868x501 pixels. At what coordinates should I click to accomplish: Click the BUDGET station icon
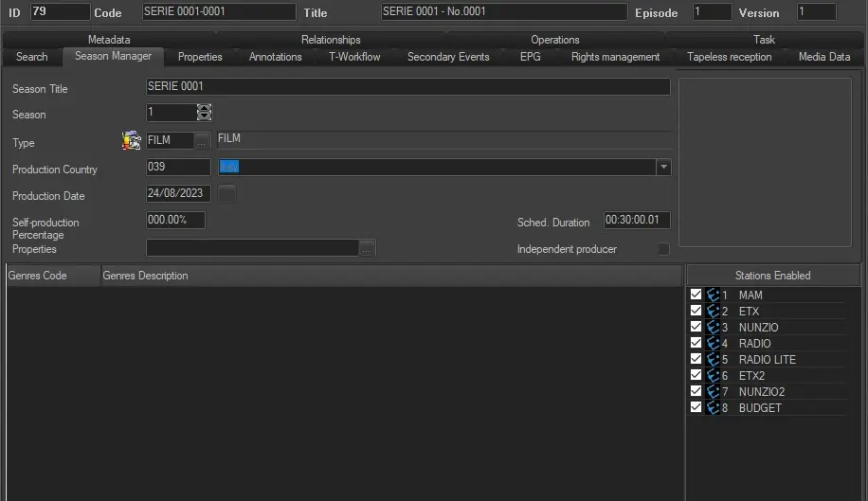click(713, 408)
